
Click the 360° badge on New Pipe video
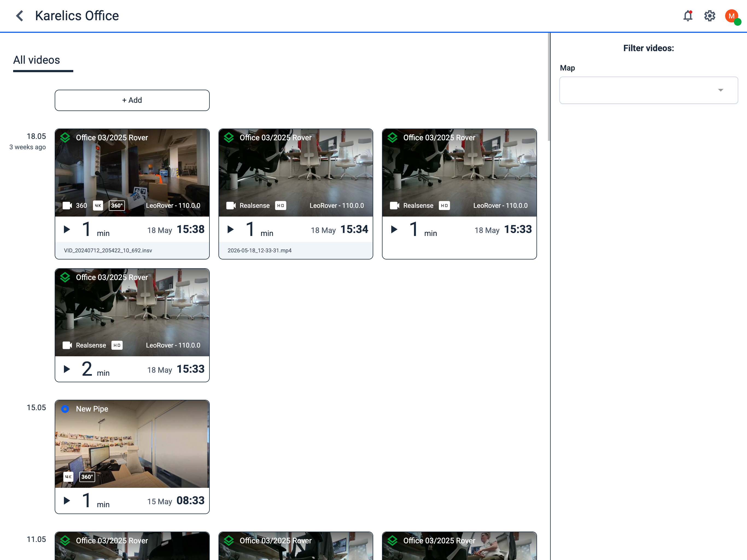pos(87,477)
